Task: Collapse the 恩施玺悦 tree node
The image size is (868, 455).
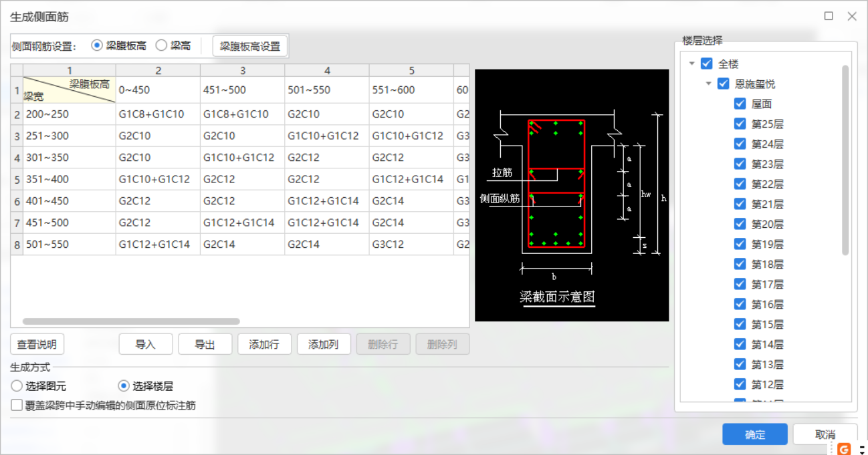Action: (708, 84)
